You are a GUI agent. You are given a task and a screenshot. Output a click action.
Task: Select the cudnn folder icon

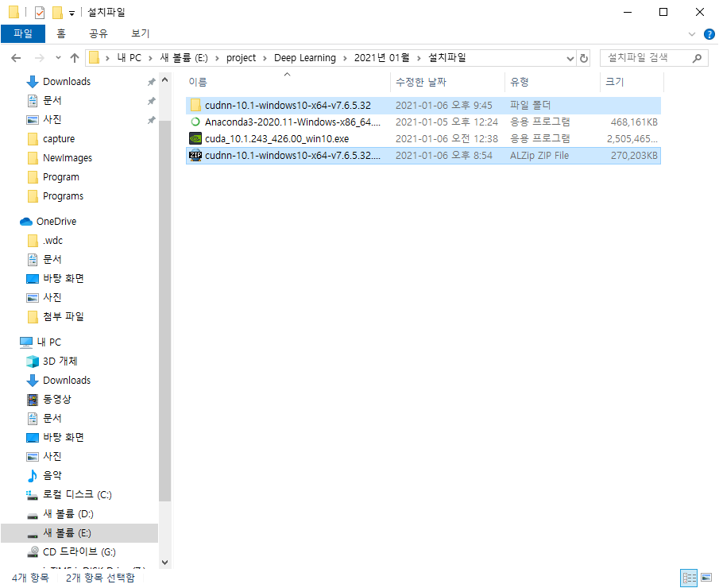click(195, 105)
